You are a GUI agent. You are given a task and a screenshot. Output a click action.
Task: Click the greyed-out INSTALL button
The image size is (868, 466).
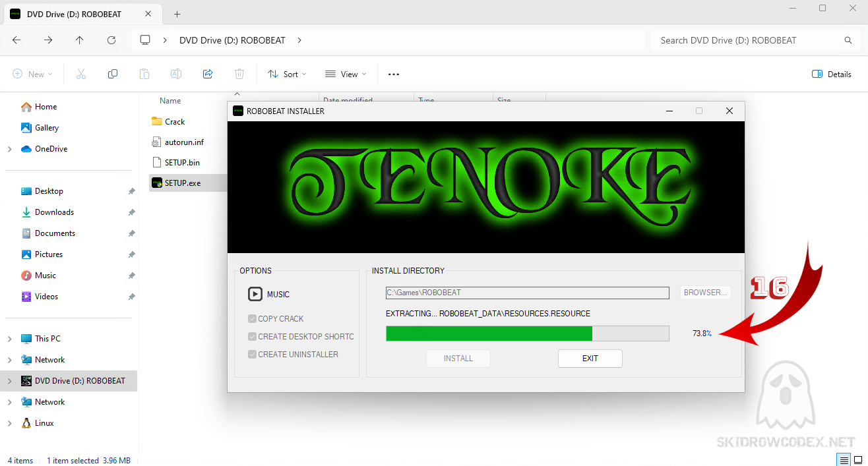pos(458,359)
